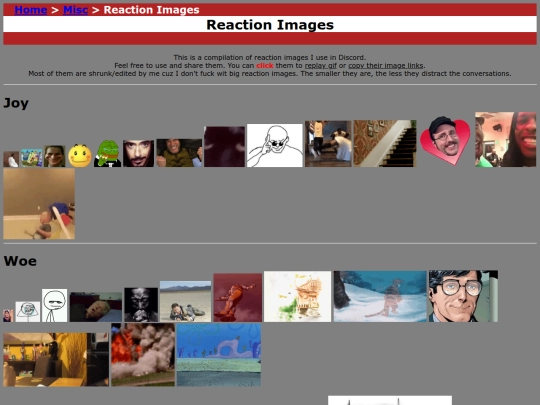540x405 pixels.
Task: Click the yellow smiley face reaction image
Action: 80,156
